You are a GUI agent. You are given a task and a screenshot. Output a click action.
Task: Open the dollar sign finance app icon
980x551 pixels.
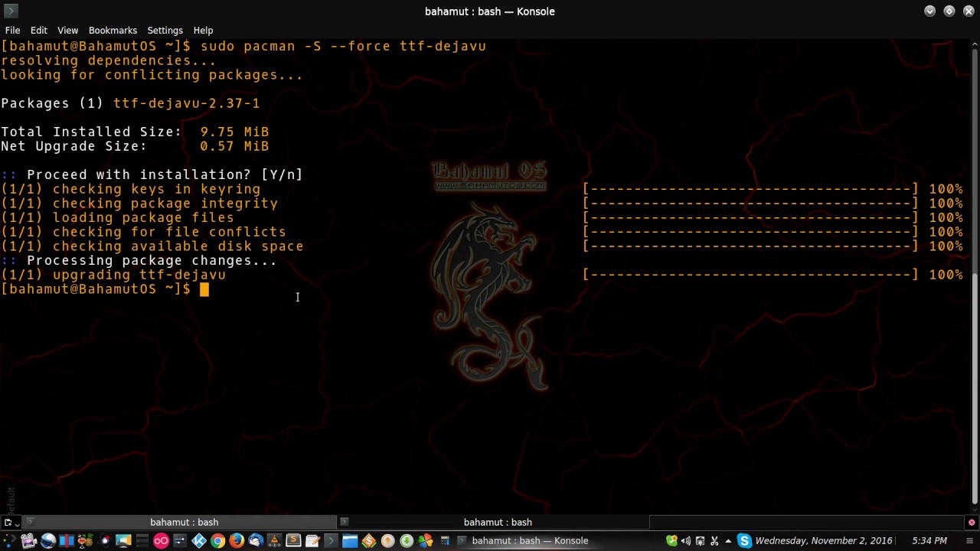369,541
